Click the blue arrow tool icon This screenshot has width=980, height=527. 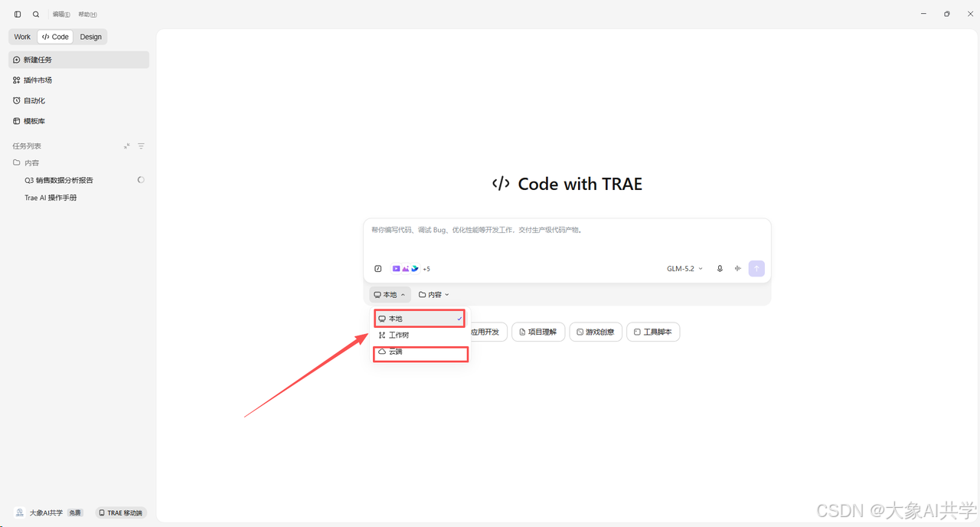click(415, 269)
